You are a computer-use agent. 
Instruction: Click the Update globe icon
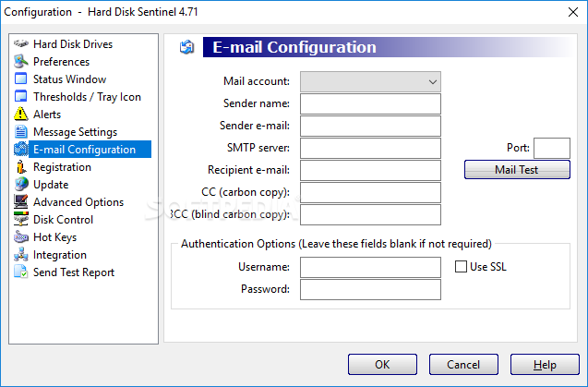point(21,185)
